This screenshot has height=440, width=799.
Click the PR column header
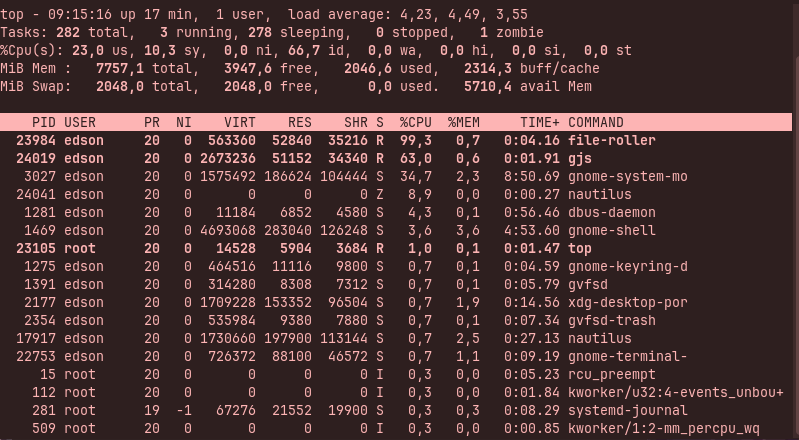click(x=152, y=122)
